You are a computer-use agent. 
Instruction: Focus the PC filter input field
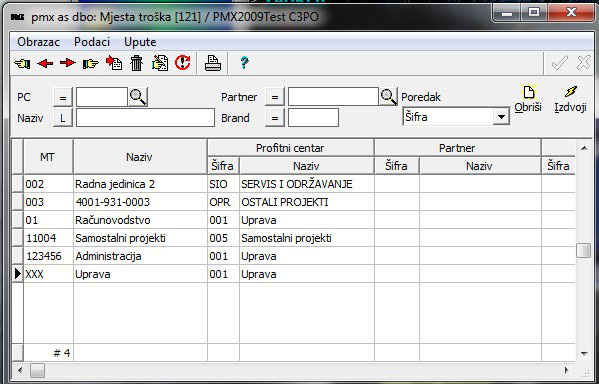[102, 97]
